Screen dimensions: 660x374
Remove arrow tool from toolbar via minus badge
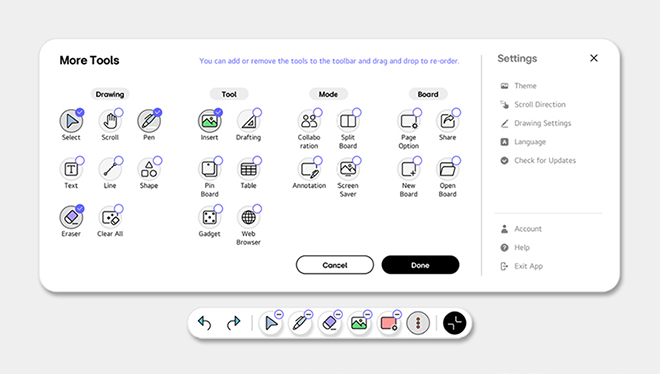(x=279, y=314)
